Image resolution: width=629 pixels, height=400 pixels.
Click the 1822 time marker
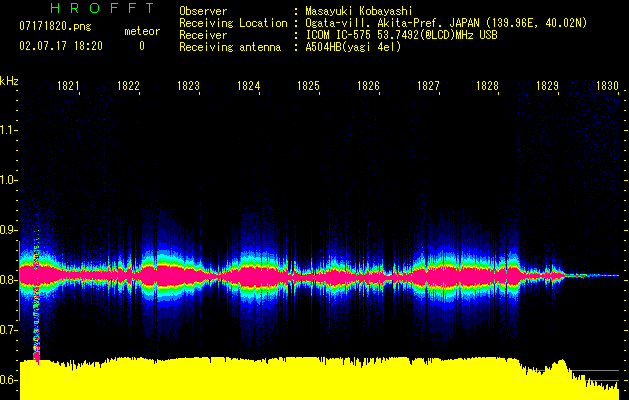point(128,86)
